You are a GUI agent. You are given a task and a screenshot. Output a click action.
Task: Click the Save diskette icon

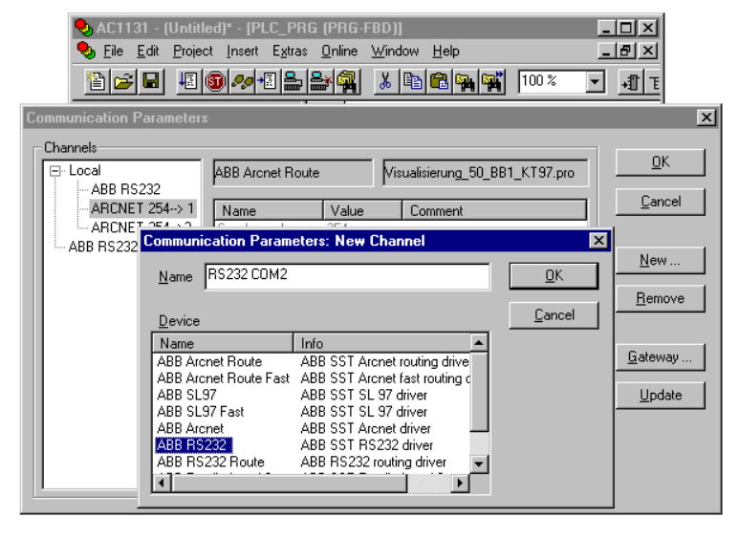[x=150, y=81]
